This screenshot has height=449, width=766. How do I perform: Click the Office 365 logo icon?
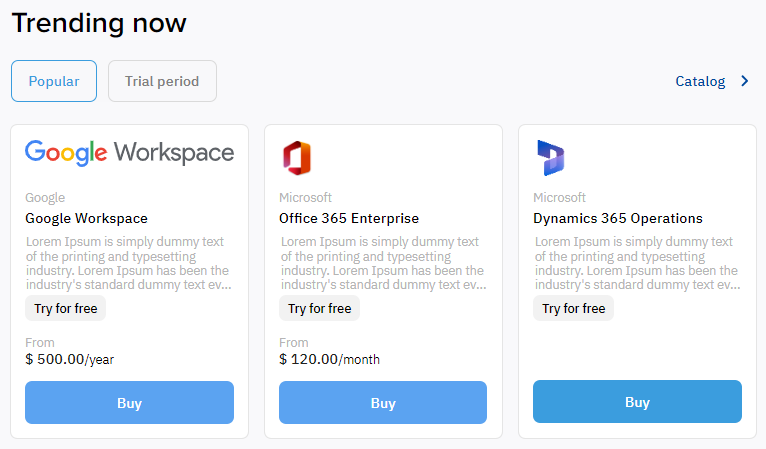(297, 158)
